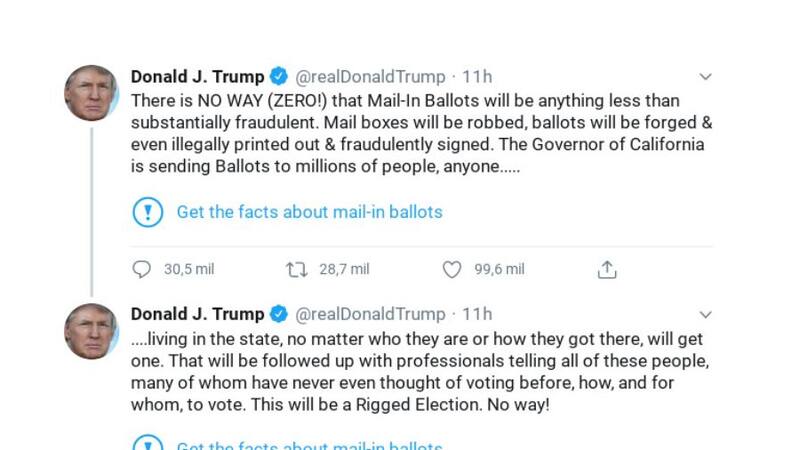This screenshot has width=800, height=450.
Task: Click verified badge on second tweet
Action: pos(280,314)
